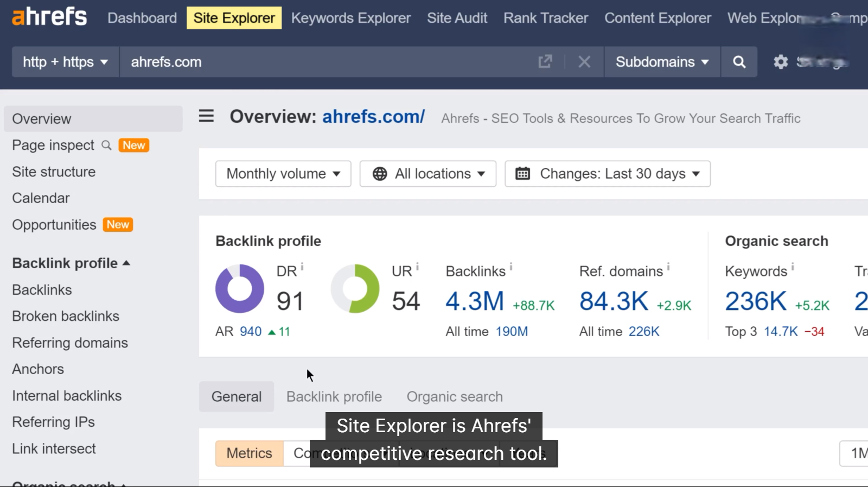
Task: Select Overview in the sidebar
Action: [93, 119]
